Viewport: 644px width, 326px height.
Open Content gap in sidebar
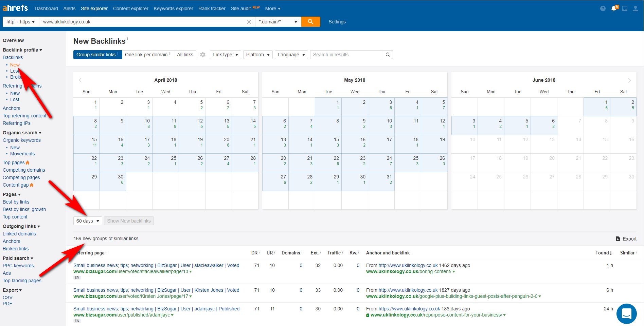16,185
